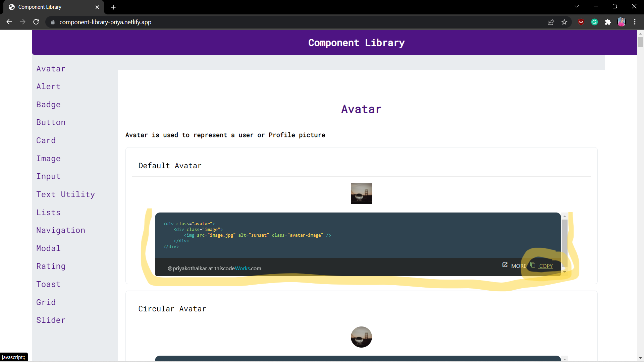Click the browser forward arrow

point(22,22)
